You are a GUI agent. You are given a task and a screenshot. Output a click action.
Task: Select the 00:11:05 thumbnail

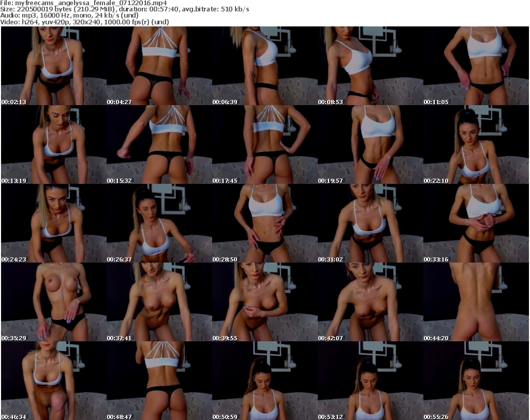(x=476, y=66)
